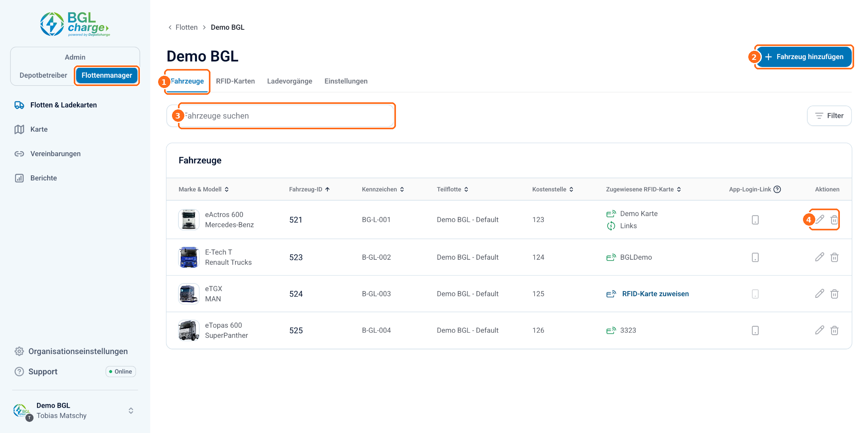Click the App-Login-Link help question icon
The height and width of the screenshot is (433, 868).
[777, 189]
